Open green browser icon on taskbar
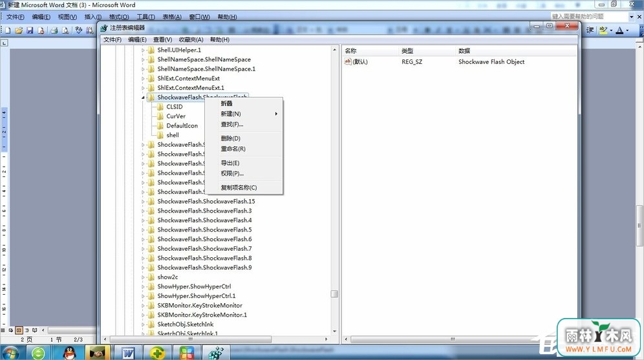Image resolution: width=644 pixels, height=360 pixels. [38, 353]
